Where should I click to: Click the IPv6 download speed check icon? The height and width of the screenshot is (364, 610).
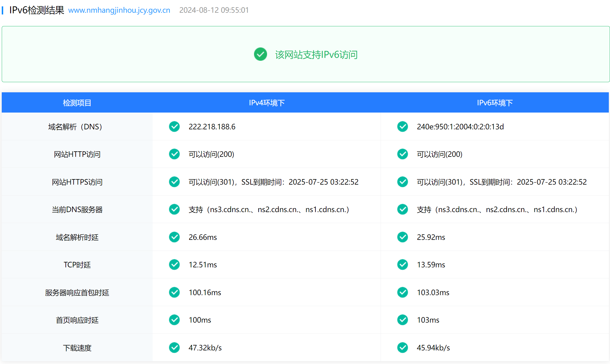[x=403, y=348]
